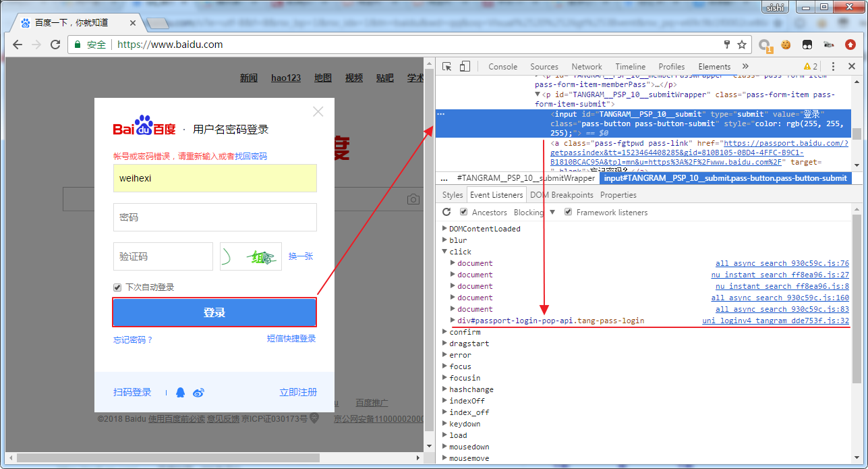
Task: Refresh the event listeners list
Action: coord(446,212)
